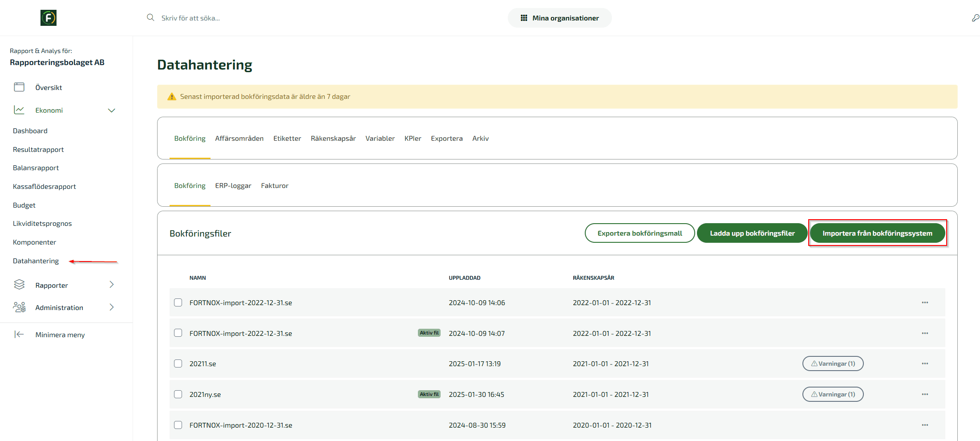
Task: Click the yellow warning triangle icon
Action: [171, 97]
